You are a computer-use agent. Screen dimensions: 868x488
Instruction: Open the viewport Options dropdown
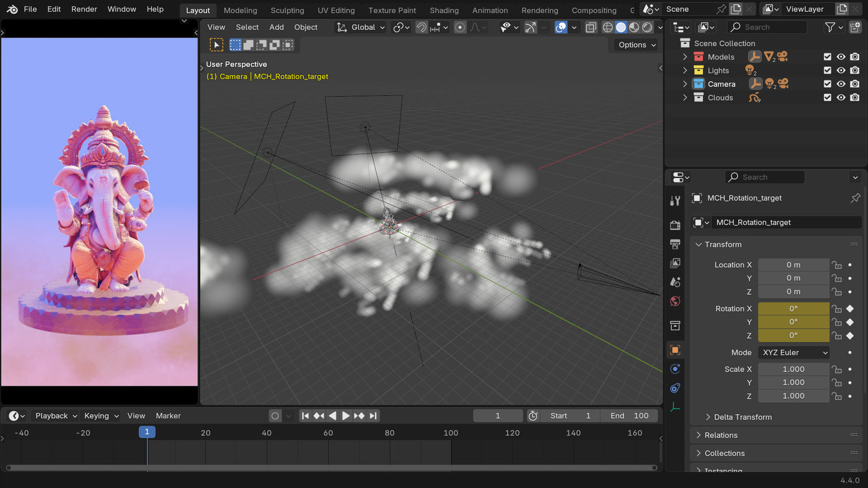[637, 45]
